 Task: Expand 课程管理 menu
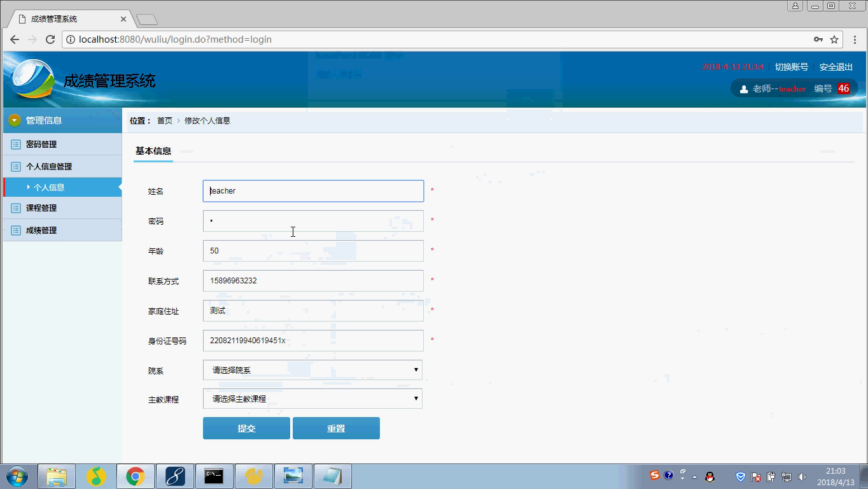62,208
